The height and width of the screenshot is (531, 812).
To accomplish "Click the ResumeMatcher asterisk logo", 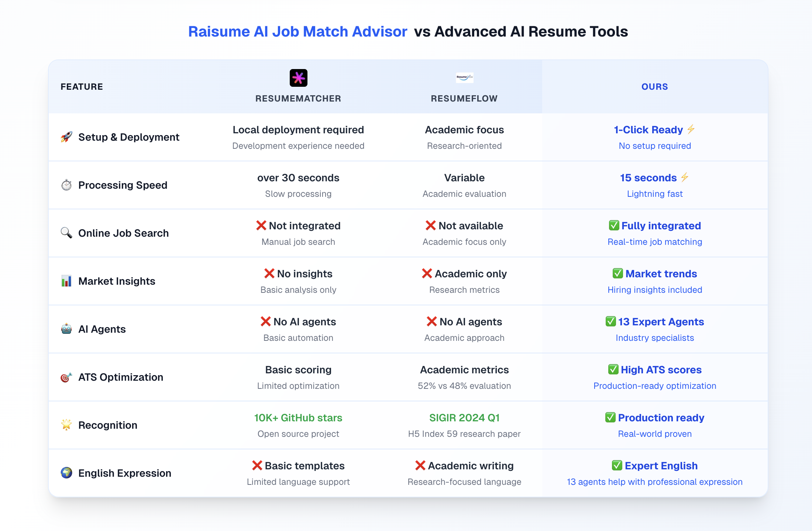I will pos(298,78).
